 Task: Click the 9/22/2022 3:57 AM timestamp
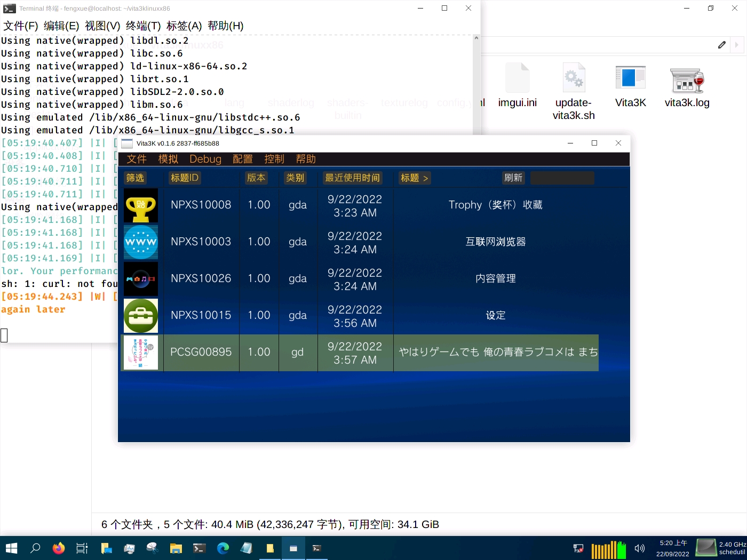355,353
